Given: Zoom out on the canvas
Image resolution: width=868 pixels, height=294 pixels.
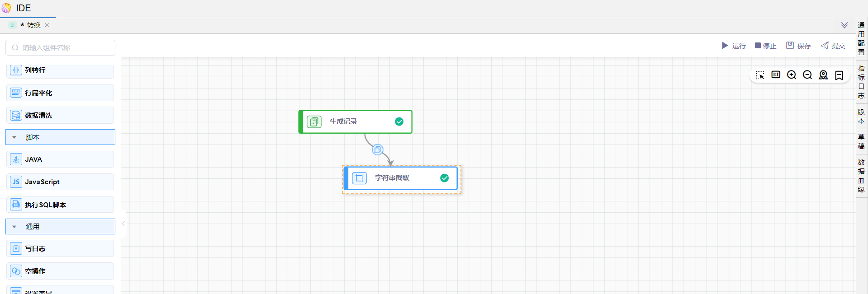Looking at the screenshot, I should 807,75.
